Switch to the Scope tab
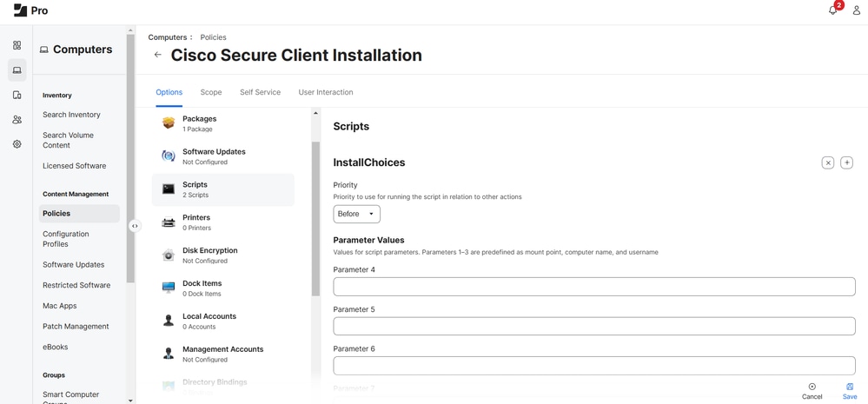This screenshot has height=404, width=868. coord(211,92)
